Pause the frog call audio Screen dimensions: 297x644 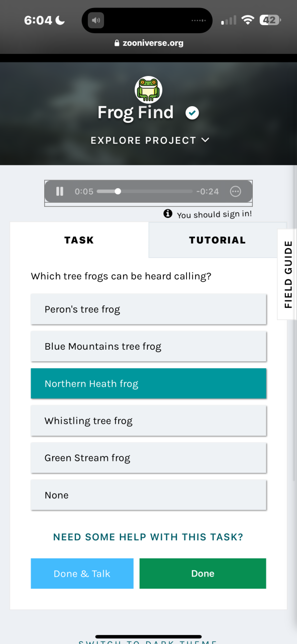(60, 191)
